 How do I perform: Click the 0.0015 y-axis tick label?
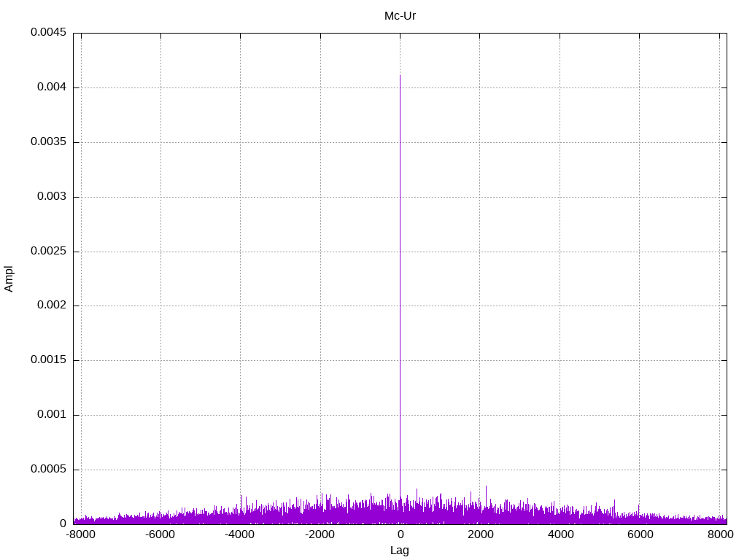pos(48,360)
